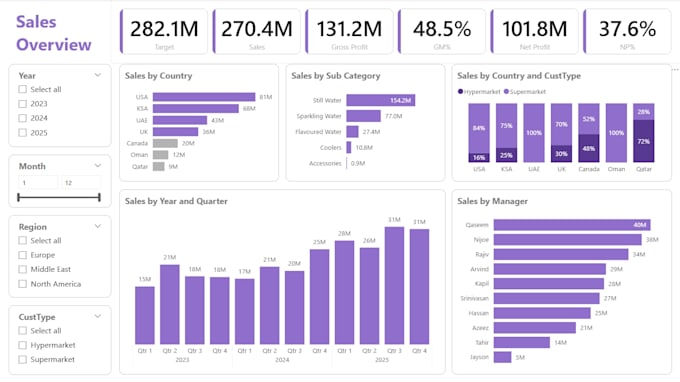Click the Qatar 72% Hypermarket segment
The height and width of the screenshot is (382, 680).
pyautogui.click(x=644, y=141)
